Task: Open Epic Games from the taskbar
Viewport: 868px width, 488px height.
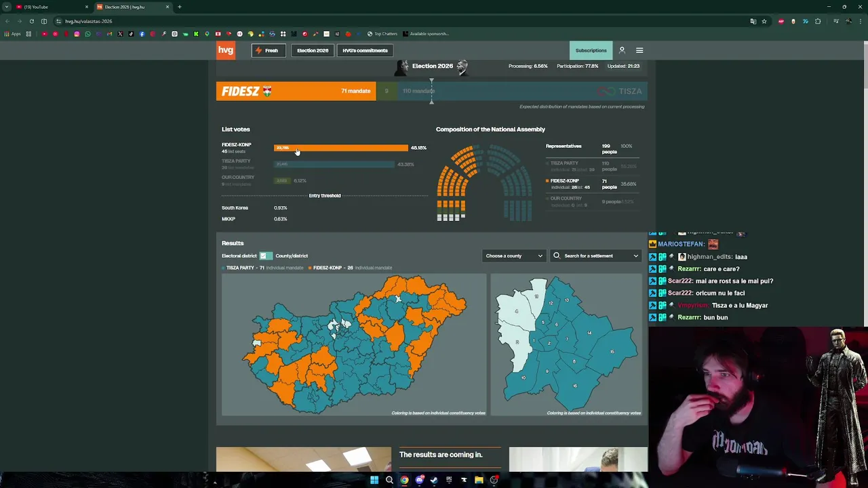Action: tap(449, 480)
